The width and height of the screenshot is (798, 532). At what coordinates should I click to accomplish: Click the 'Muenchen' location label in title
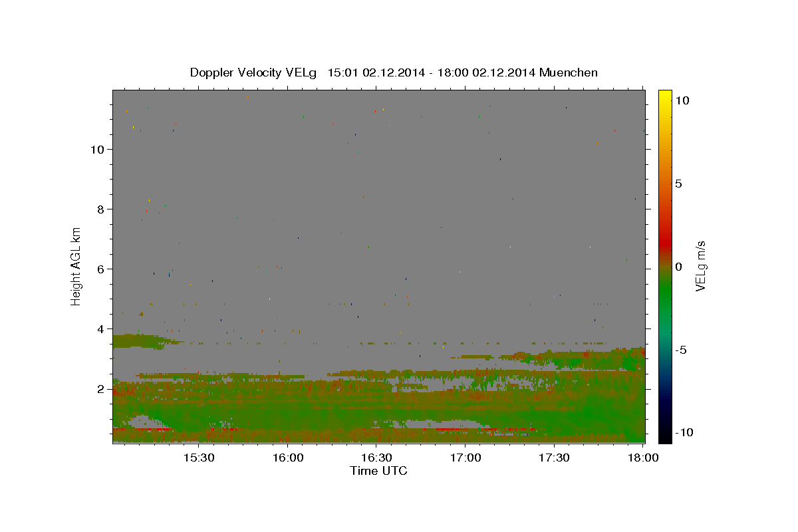(569, 72)
